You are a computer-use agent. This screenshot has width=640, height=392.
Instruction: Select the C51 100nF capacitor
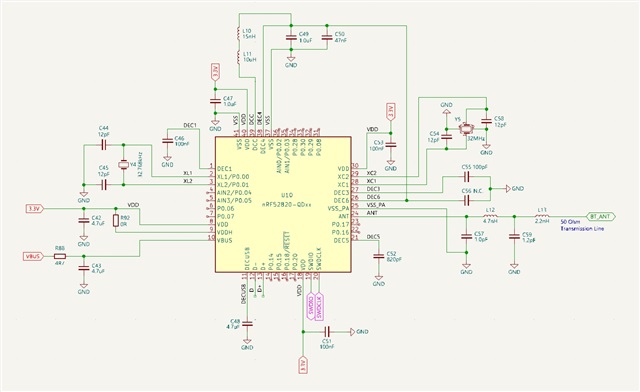point(327,332)
